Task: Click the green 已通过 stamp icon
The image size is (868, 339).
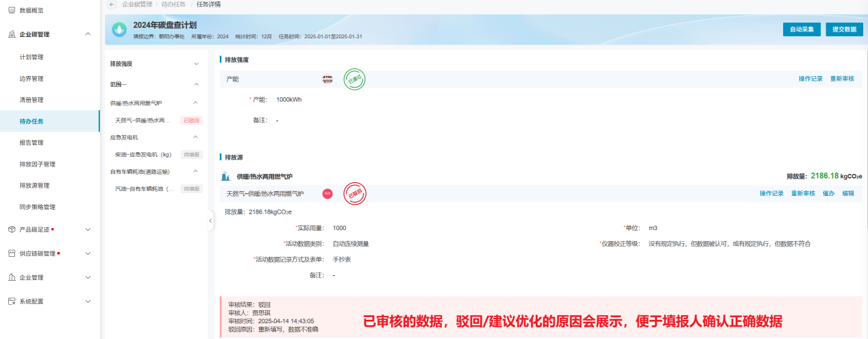Action: pyautogui.click(x=354, y=79)
